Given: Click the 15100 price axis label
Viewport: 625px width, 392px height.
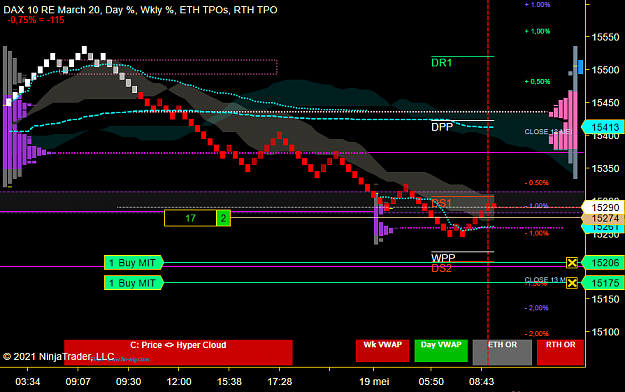Looking at the screenshot, I should pyautogui.click(x=605, y=332).
